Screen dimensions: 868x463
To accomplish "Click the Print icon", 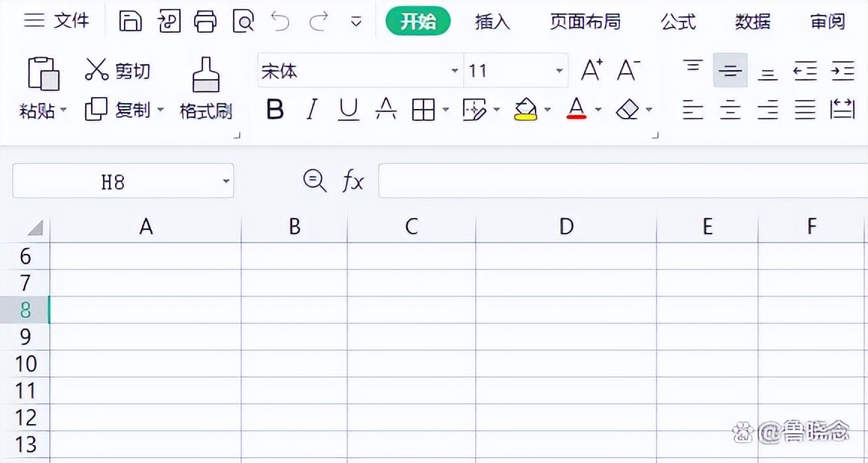I will pyautogui.click(x=205, y=22).
